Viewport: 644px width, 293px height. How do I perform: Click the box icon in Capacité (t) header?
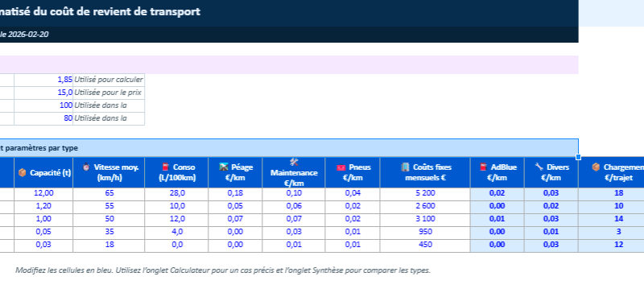(23, 173)
